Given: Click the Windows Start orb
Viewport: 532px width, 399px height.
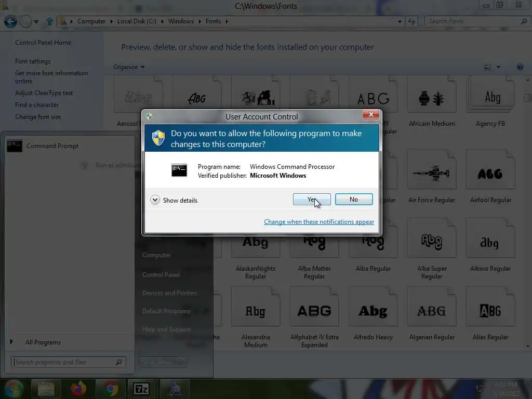Looking at the screenshot, I should [14, 389].
